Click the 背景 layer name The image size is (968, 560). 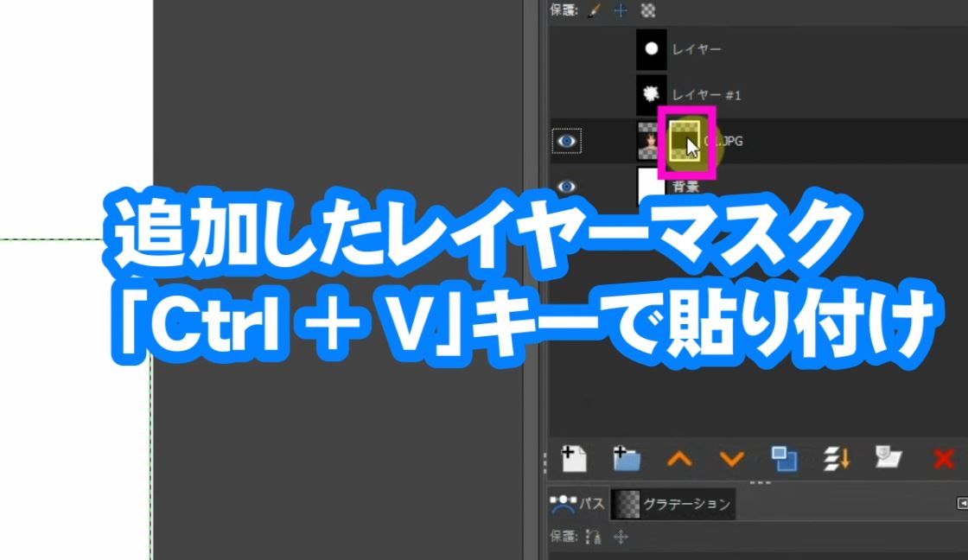pos(686,187)
